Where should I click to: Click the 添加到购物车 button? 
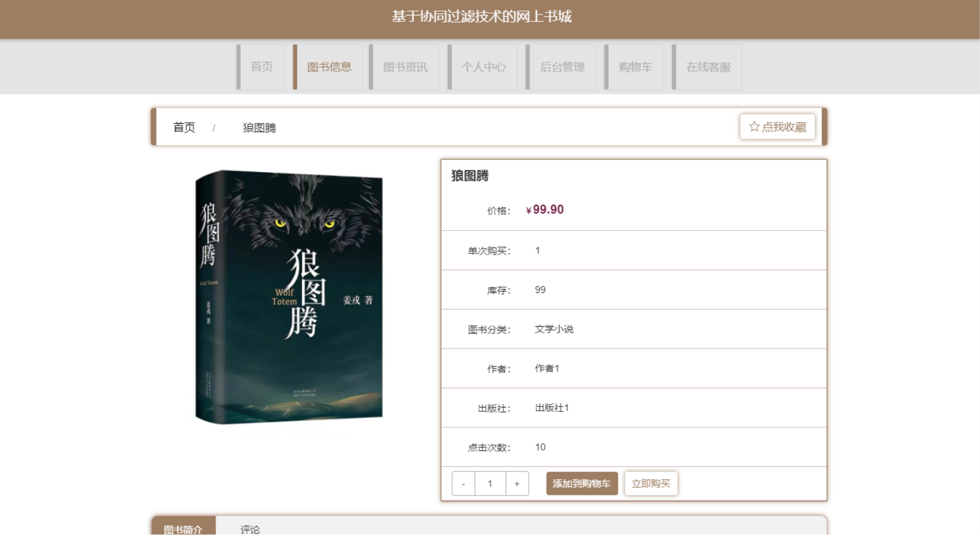(582, 483)
